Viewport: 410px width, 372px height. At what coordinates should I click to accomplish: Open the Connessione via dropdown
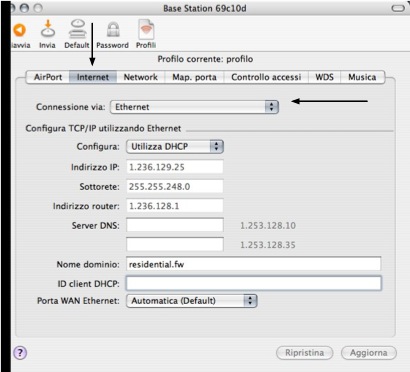pos(194,107)
